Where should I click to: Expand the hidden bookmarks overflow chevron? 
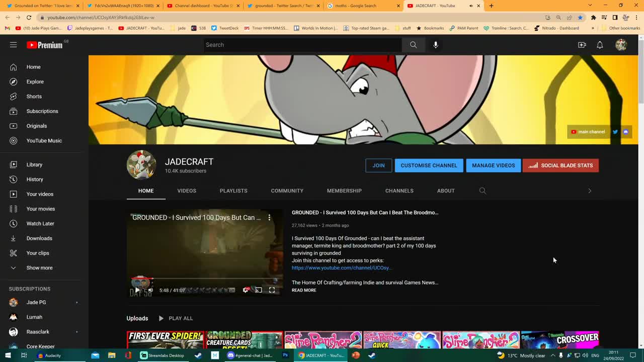593,28
